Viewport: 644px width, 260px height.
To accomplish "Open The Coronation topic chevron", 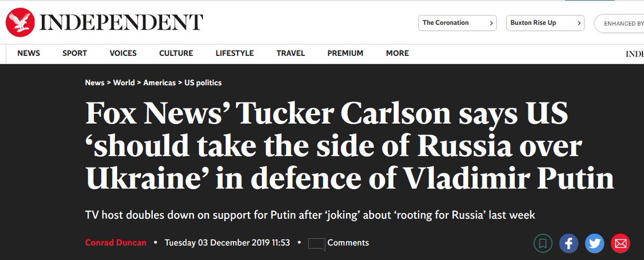I will (x=491, y=23).
